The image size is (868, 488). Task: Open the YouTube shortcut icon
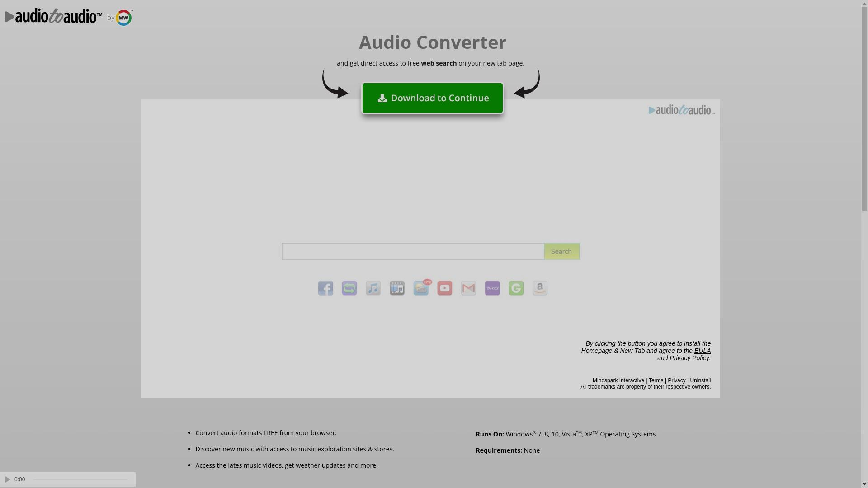point(445,288)
